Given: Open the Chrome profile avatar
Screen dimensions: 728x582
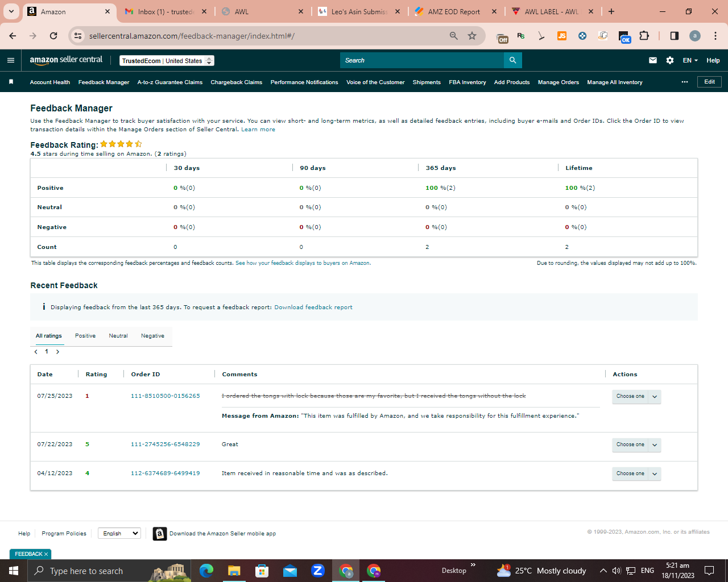Looking at the screenshot, I should pyautogui.click(x=695, y=36).
